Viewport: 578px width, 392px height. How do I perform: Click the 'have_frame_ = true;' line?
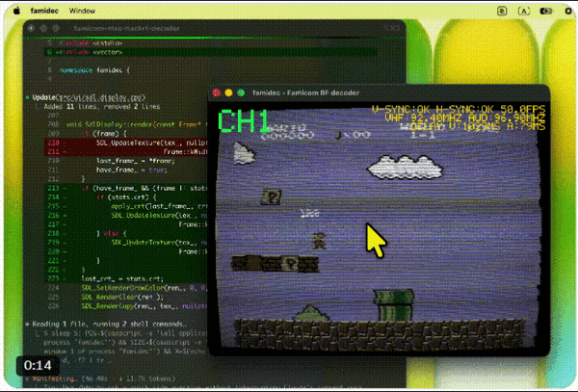point(132,170)
